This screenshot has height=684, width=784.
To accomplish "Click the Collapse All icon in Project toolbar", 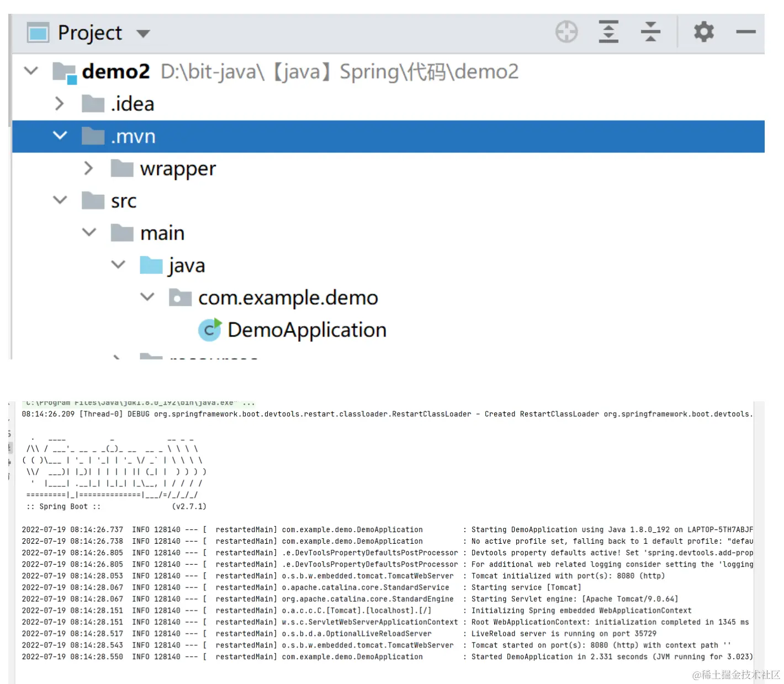I will pos(651,32).
